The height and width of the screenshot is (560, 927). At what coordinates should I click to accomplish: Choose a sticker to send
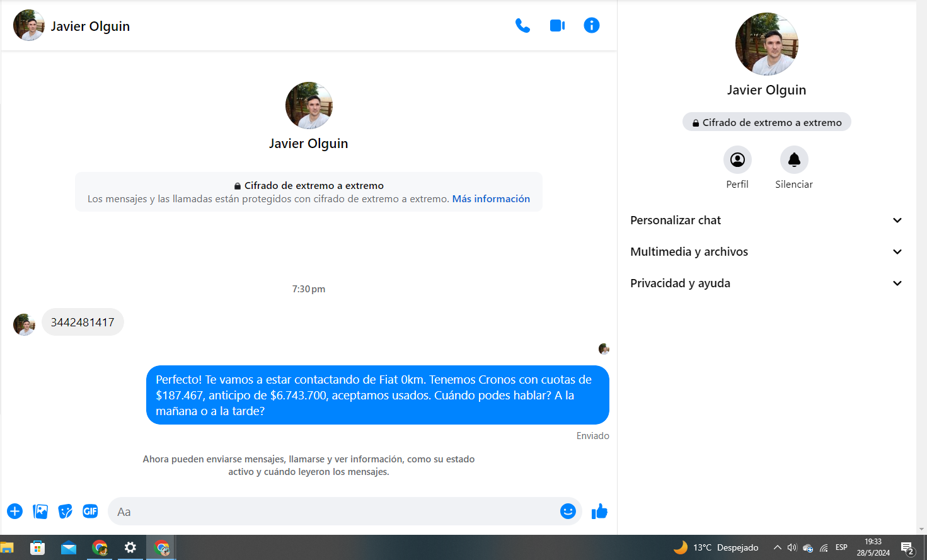coord(65,511)
